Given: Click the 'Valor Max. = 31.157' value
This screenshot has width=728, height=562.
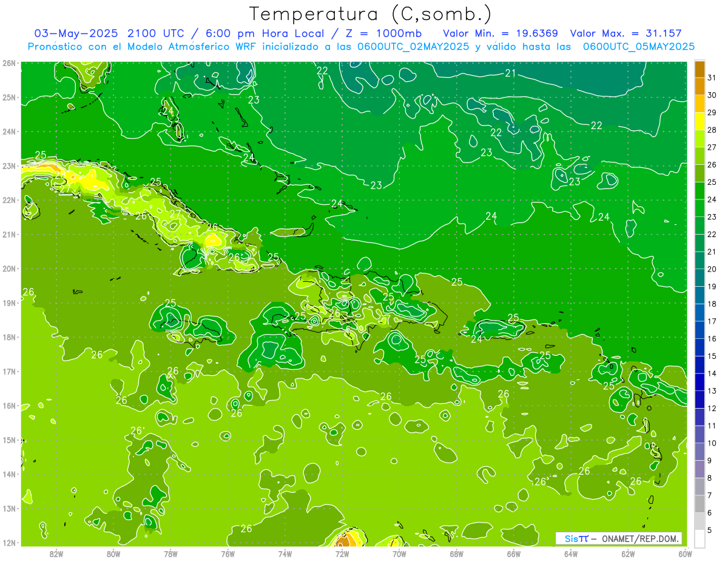Looking at the screenshot, I should click(626, 33).
